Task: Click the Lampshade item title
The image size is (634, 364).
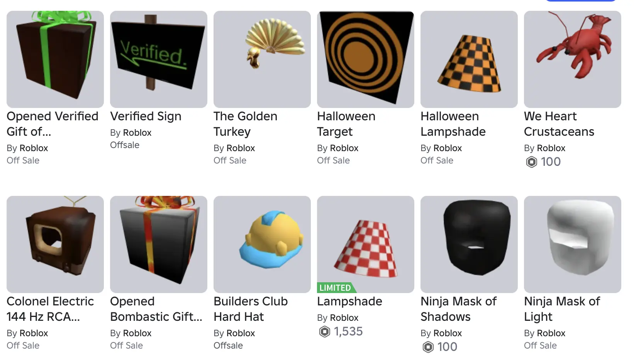Action: (x=349, y=301)
